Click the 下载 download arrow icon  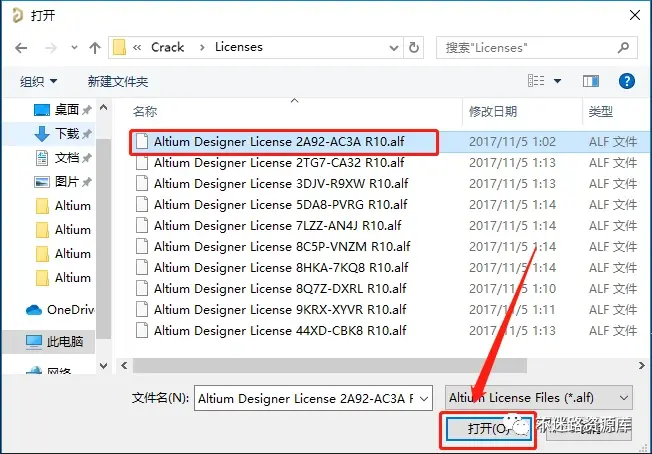(x=42, y=134)
